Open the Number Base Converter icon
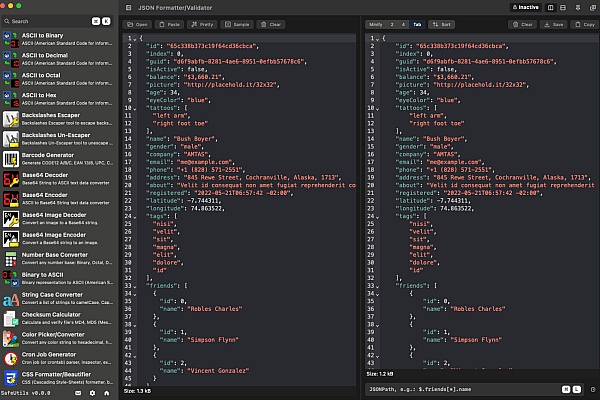Viewport: 600px width, 400px height. [11, 258]
